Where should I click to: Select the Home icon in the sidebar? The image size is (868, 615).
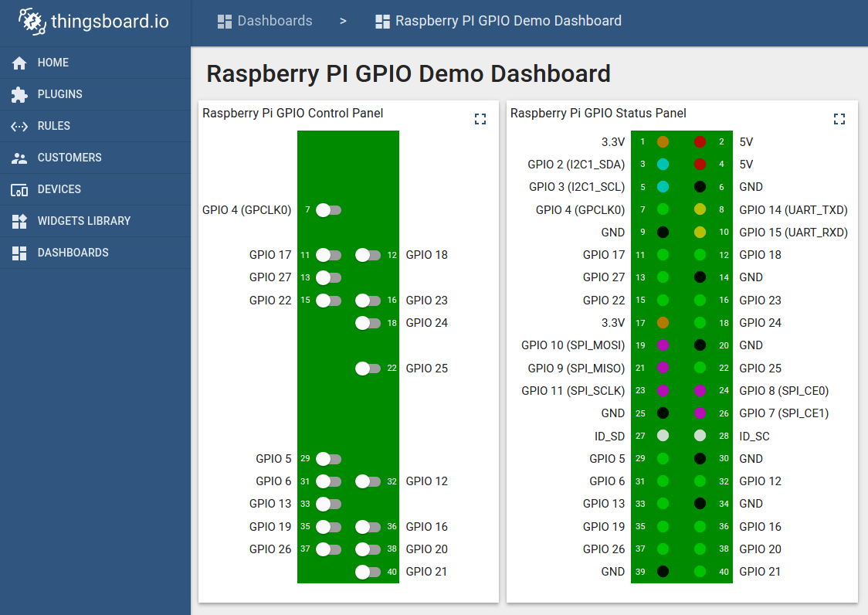coord(19,63)
